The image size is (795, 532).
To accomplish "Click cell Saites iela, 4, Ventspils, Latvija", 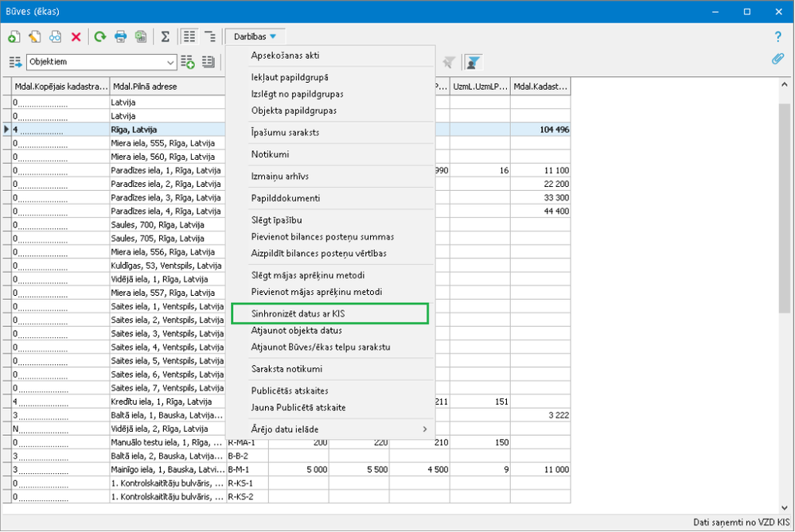I will coord(168,348).
